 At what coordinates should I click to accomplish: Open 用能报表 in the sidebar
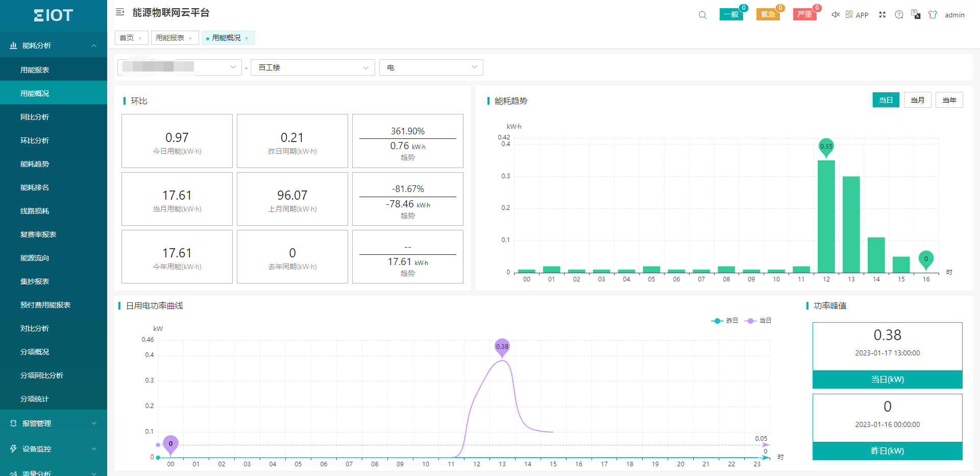[x=54, y=70]
